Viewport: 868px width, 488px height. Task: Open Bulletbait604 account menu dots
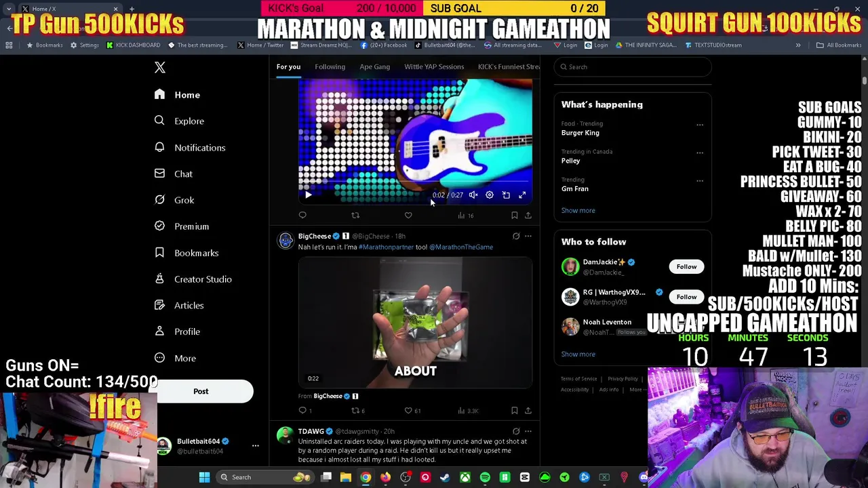tap(256, 445)
